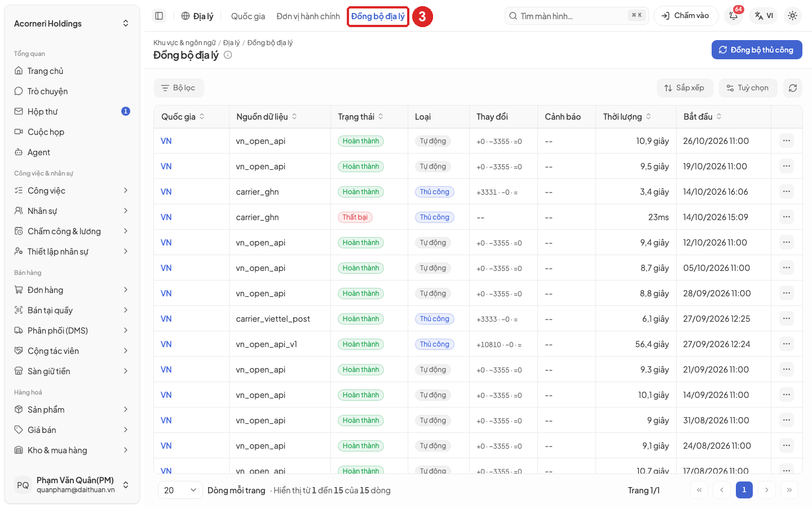Open Bộ lọc filter button
The height and width of the screenshot is (508, 812).
[x=179, y=88]
